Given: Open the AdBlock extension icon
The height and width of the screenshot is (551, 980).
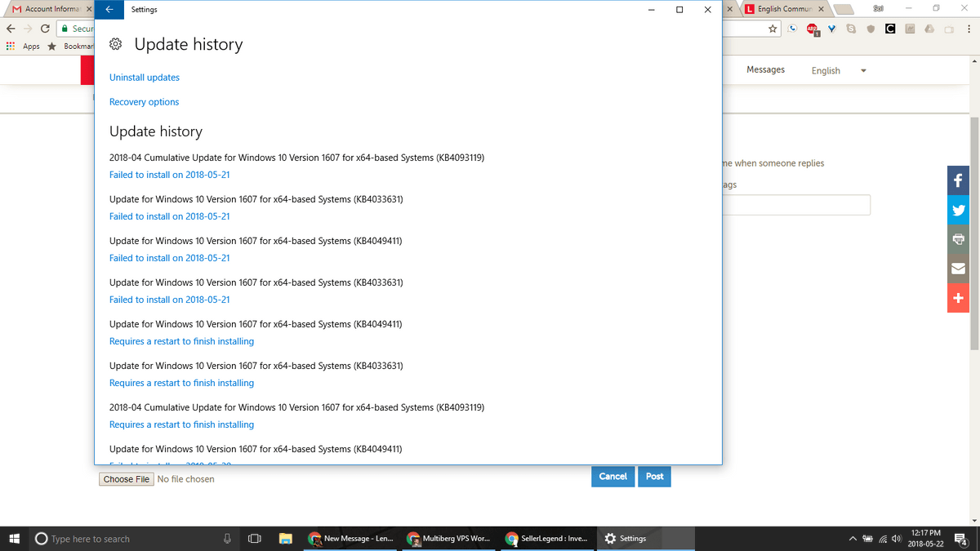Looking at the screenshot, I should click(x=812, y=28).
